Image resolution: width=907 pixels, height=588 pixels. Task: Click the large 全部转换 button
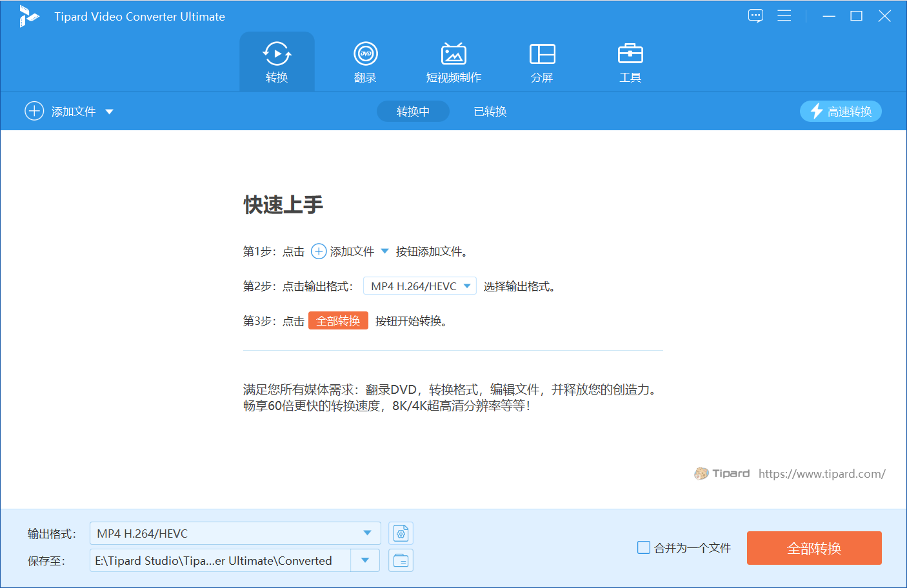point(814,548)
